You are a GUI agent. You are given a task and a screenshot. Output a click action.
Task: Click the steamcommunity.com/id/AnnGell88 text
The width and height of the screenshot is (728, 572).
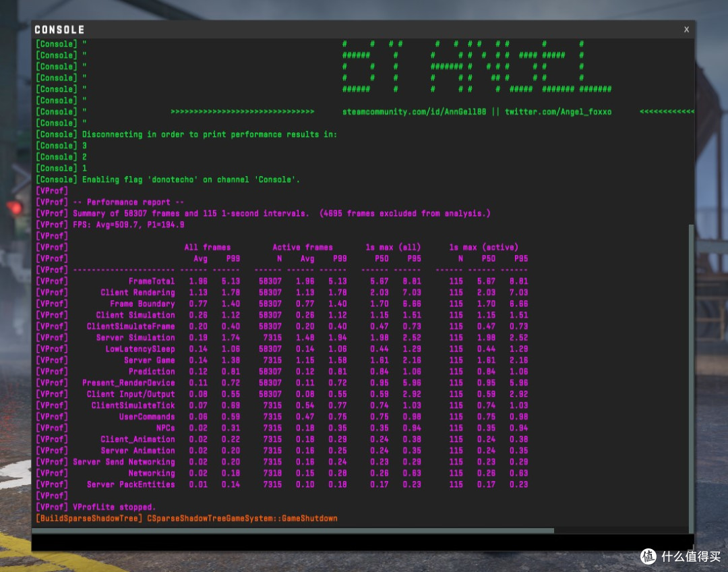click(x=414, y=111)
